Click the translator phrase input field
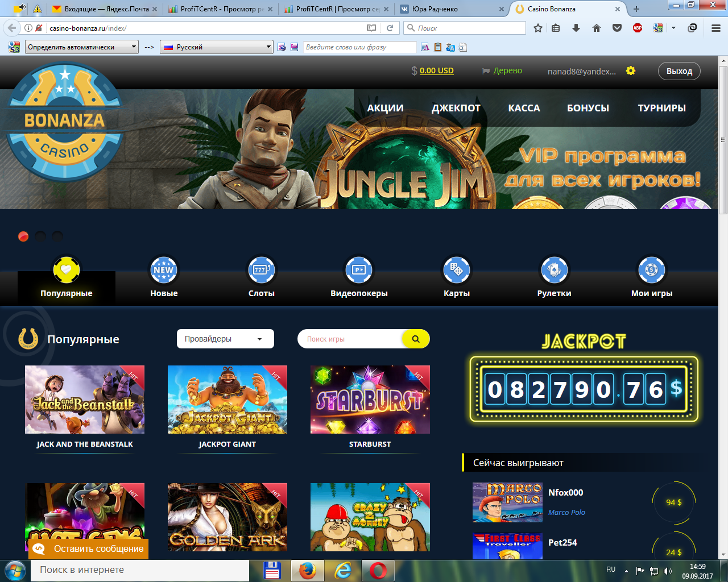The height and width of the screenshot is (582, 728). (x=360, y=47)
